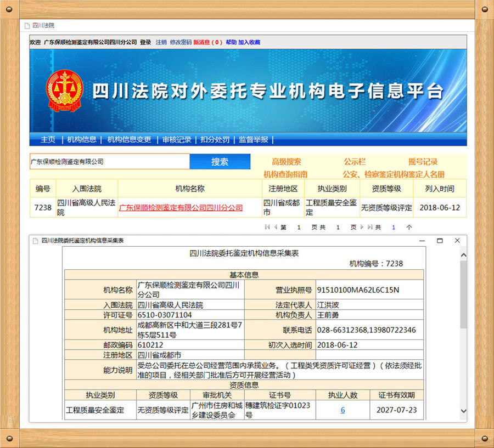
Task: Click the search input field
Action: [x=110, y=162]
